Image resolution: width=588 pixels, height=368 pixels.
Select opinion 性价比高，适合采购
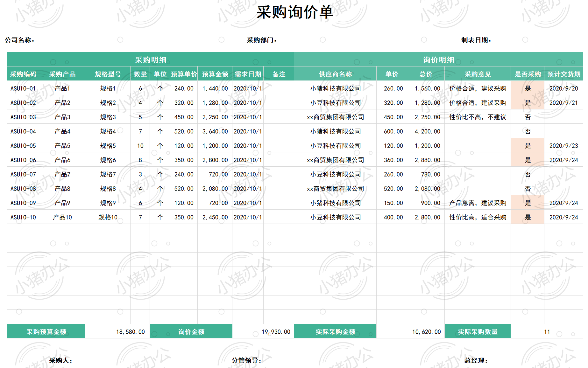[478, 217]
